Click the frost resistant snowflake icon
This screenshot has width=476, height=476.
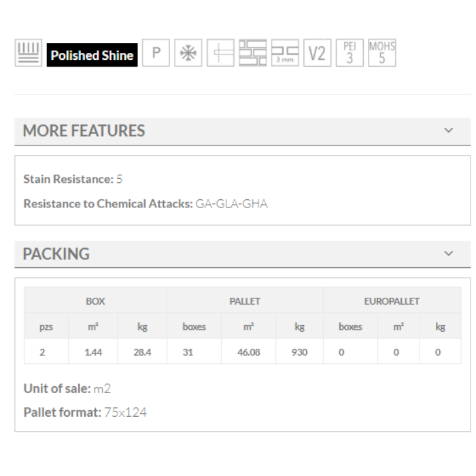pos(186,54)
